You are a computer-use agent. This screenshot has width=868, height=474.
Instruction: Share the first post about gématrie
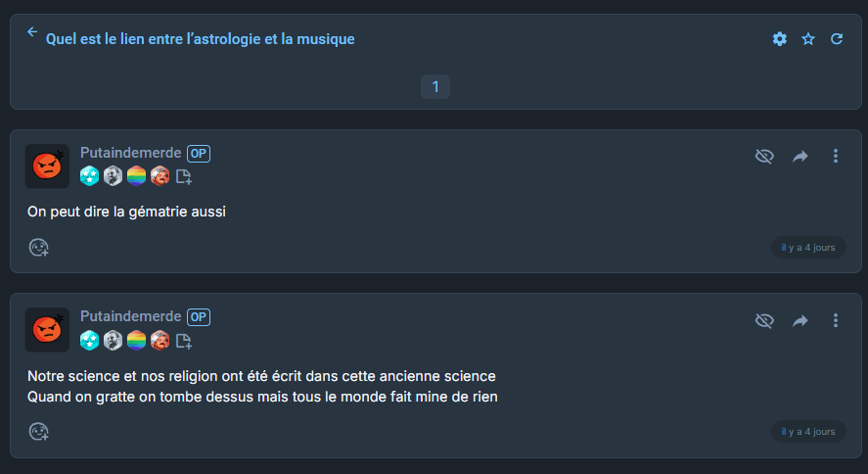pos(800,157)
